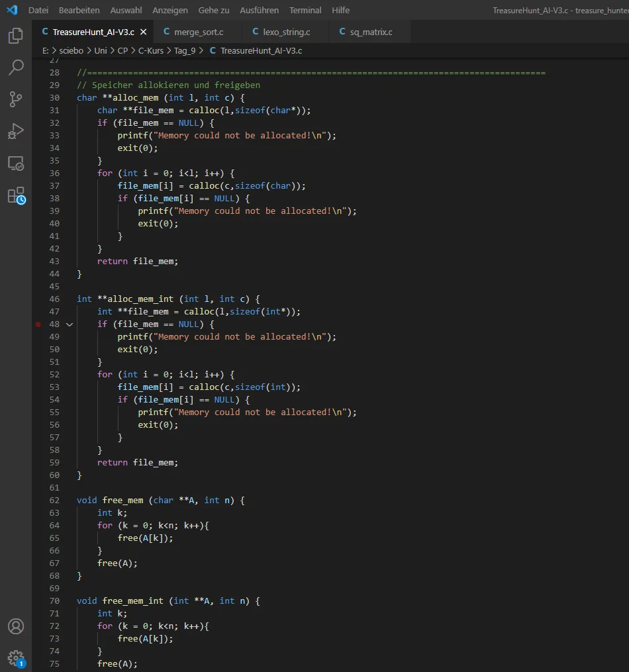
Task: Open the Datei menu
Action: [38, 11]
